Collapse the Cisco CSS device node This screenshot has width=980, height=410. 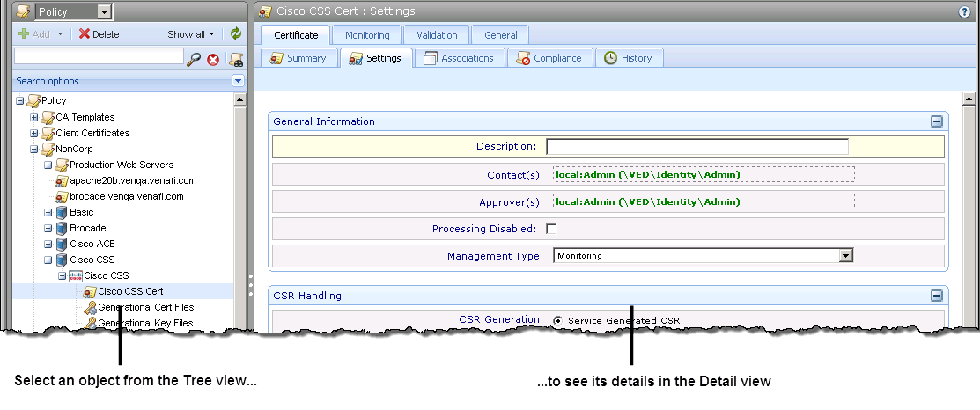pyautogui.click(x=48, y=260)
